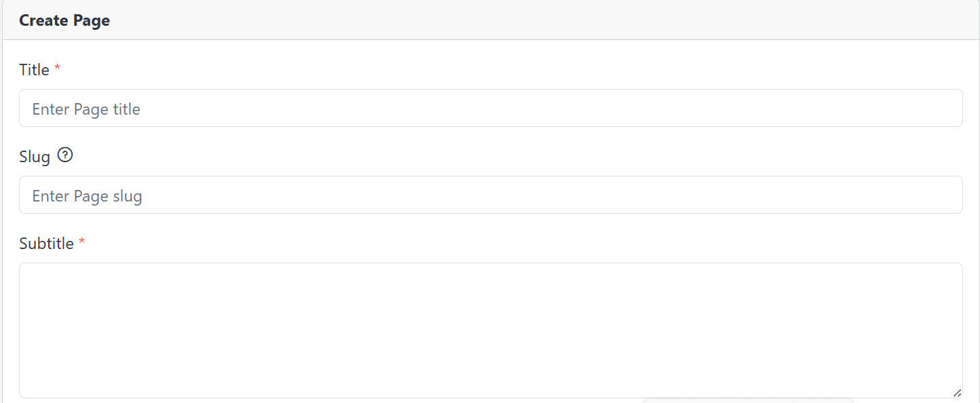
Task: Focus the Title input field
Action: 491,108
